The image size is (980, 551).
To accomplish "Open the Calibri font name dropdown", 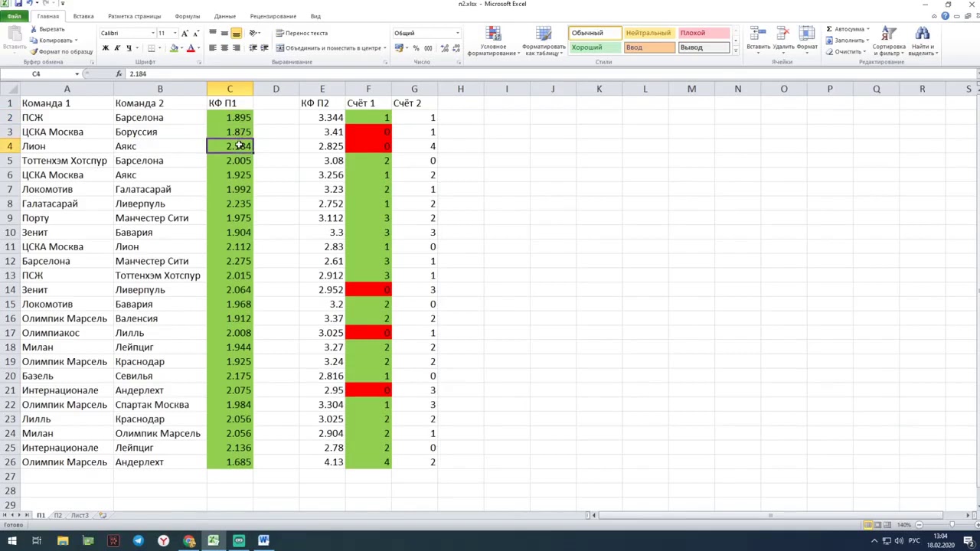I will tap(152, 33).
